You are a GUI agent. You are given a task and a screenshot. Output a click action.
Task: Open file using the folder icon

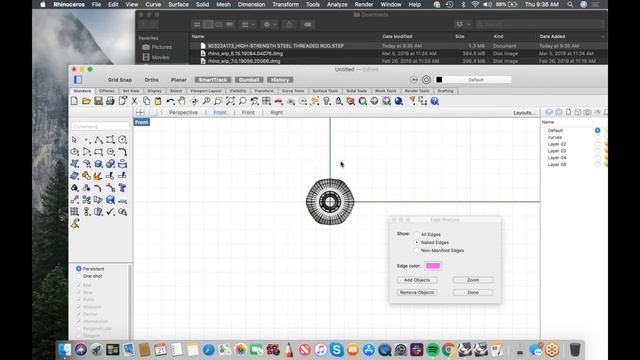point(86,101)
